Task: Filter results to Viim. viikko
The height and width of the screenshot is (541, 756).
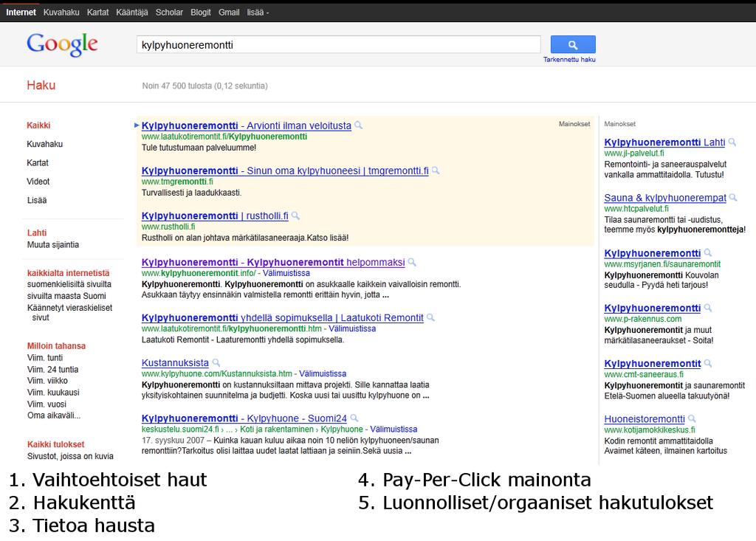Action: tap(47, 381)
